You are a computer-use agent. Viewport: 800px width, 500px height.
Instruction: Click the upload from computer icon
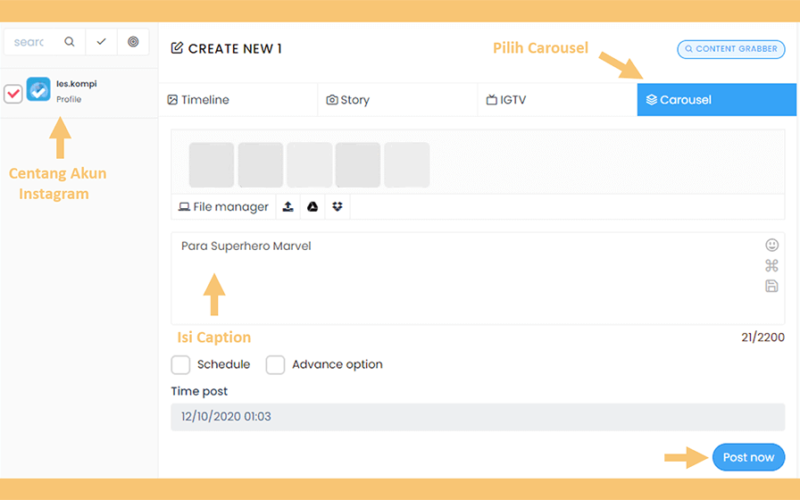(x=288, y=207)
